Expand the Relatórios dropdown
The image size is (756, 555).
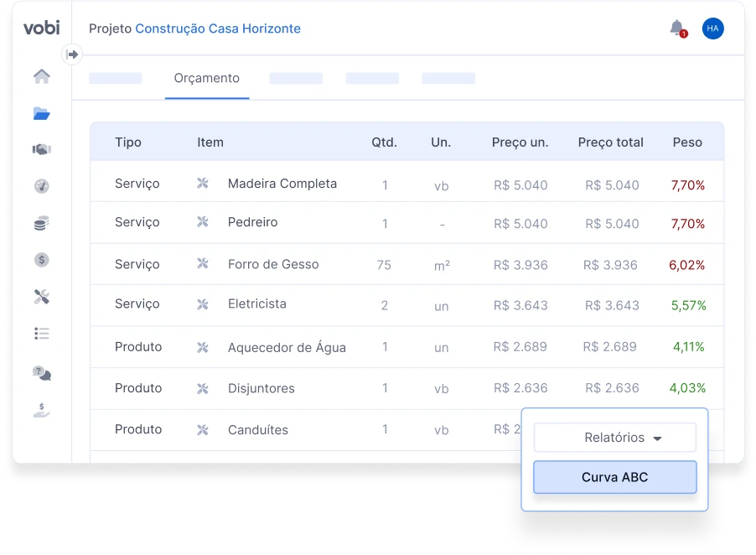point(614,438)
